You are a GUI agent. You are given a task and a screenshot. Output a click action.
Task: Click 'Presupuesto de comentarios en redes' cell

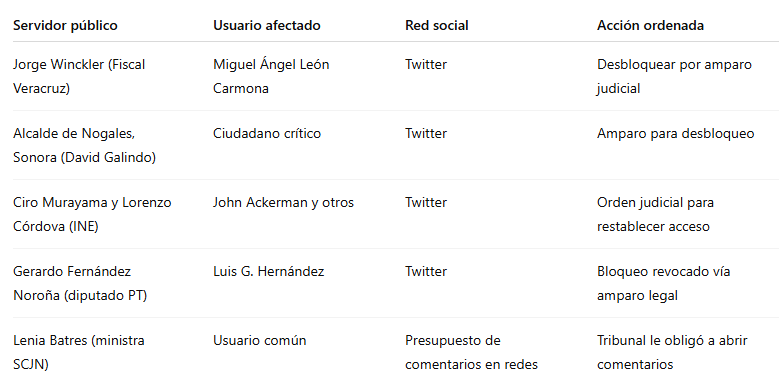click(x=471, y=352)
